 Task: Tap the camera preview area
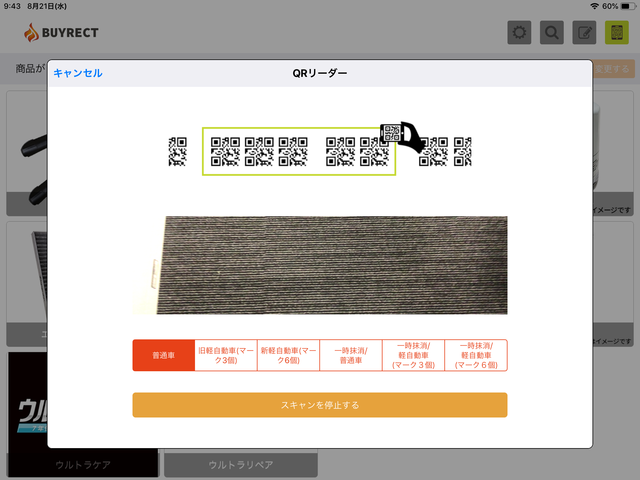[320, 265]
